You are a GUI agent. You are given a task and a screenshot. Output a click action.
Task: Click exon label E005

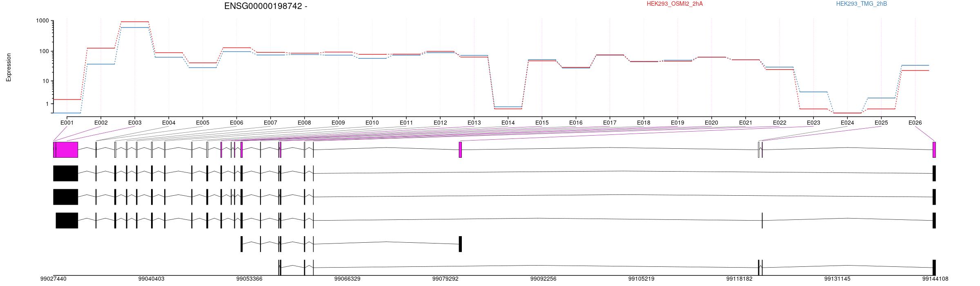click(x=203, y=123)
